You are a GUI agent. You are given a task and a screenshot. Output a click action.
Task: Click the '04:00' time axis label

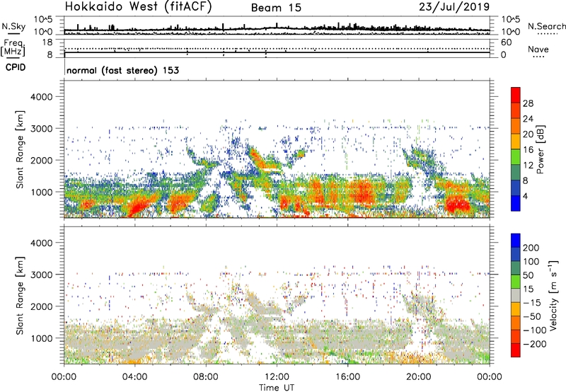pyautogui.click(x=134, y=377)
